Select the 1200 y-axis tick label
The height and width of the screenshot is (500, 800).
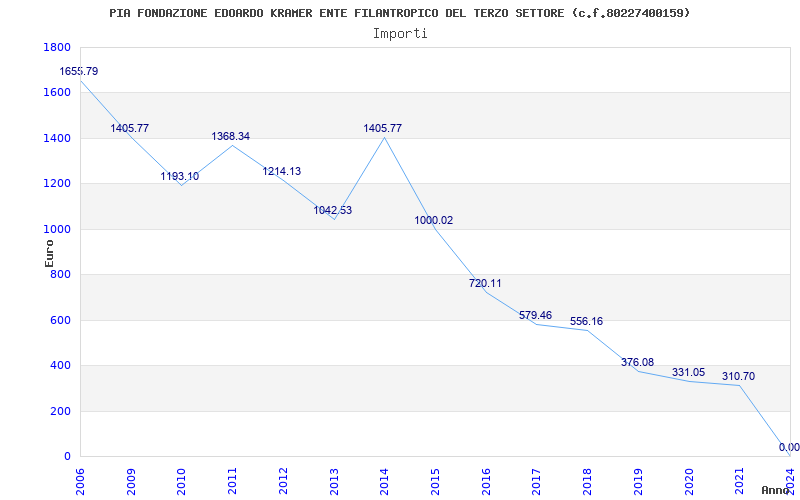click(x=59, y=184)
